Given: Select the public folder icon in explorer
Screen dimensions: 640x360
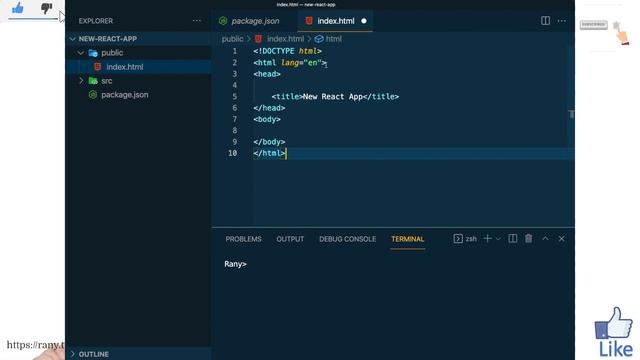Looking at the screenshot, I should [93, 53].
